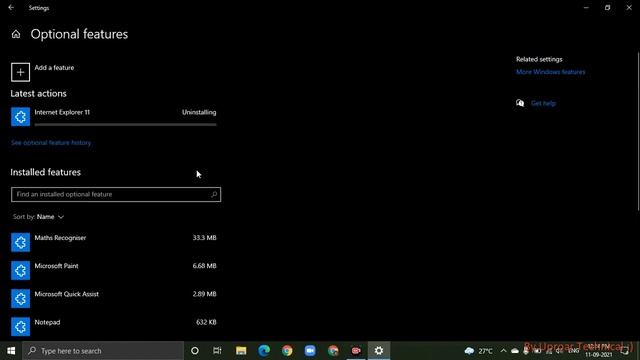Expand the Sort by Name dropdown
Viewport: 640px width, 360px height.
pyautogui.click(x=38, y=217)
